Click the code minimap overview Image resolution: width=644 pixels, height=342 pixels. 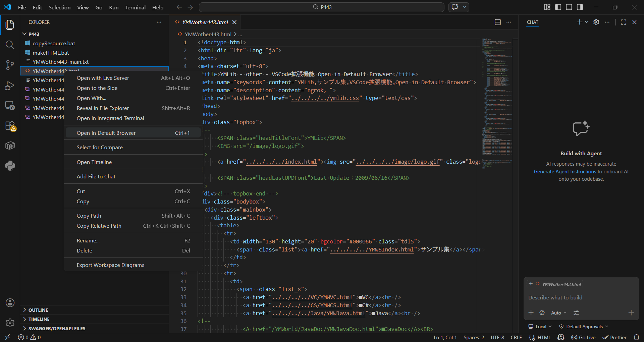click(x=497, y=101)
